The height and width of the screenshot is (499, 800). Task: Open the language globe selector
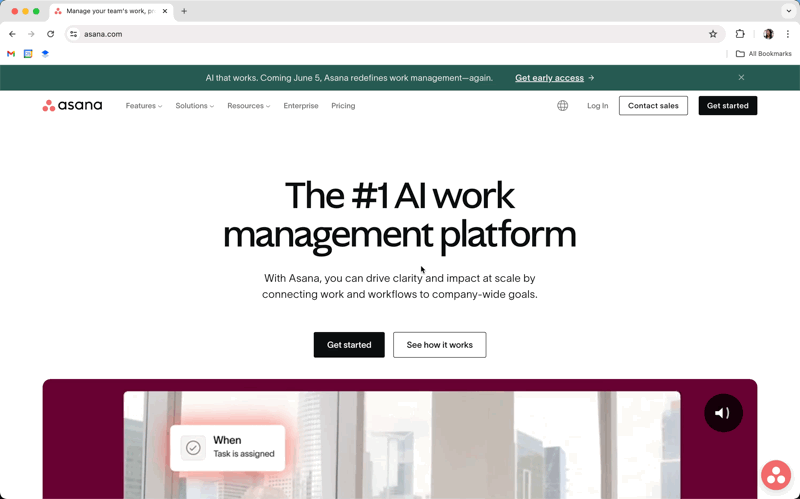tap(563, 106)
